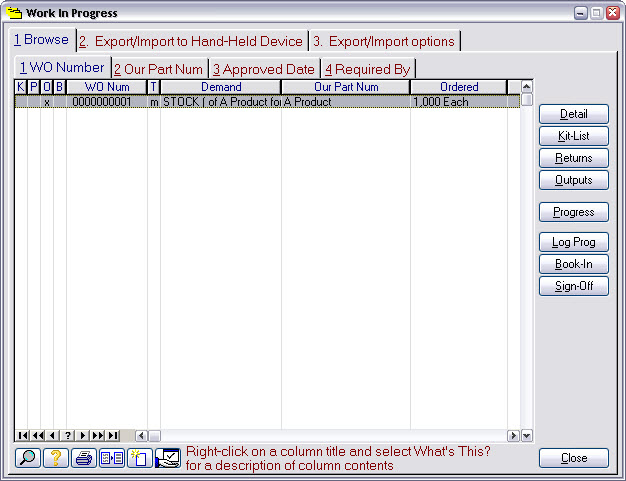This screenshot has width=626, height=481.
Task: Click the column layout icon next to printer
Action: click(112, 457)
